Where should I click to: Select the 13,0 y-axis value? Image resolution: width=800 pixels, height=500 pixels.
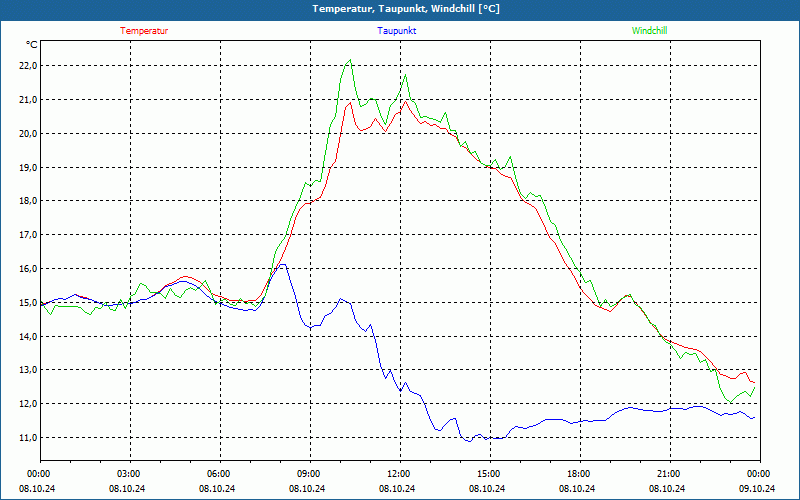pyautogui.click(x=26, y=370)
